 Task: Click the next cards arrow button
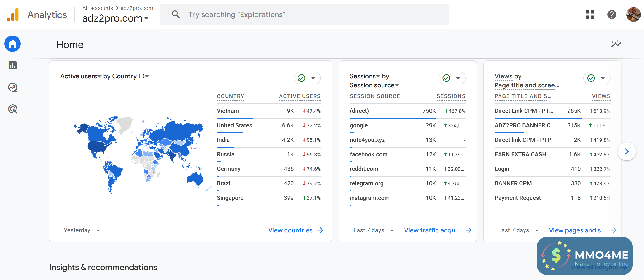pos(627,151)
